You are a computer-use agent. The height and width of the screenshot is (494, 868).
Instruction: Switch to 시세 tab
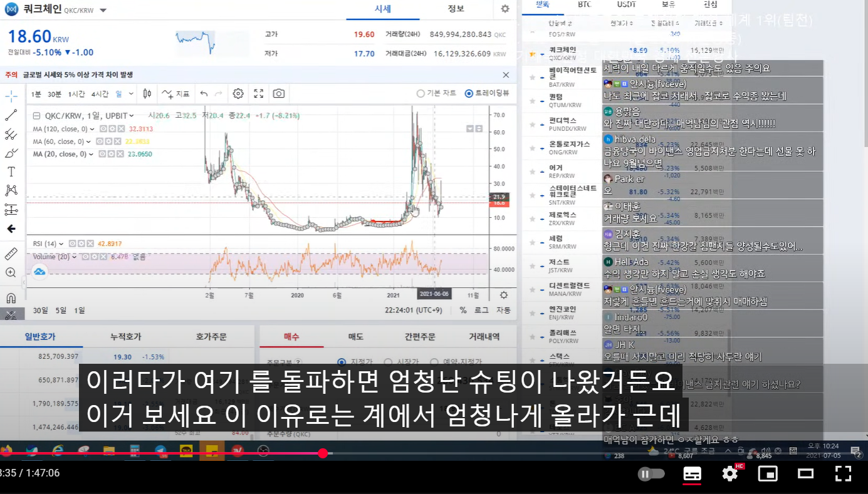[x=383, y=9]
